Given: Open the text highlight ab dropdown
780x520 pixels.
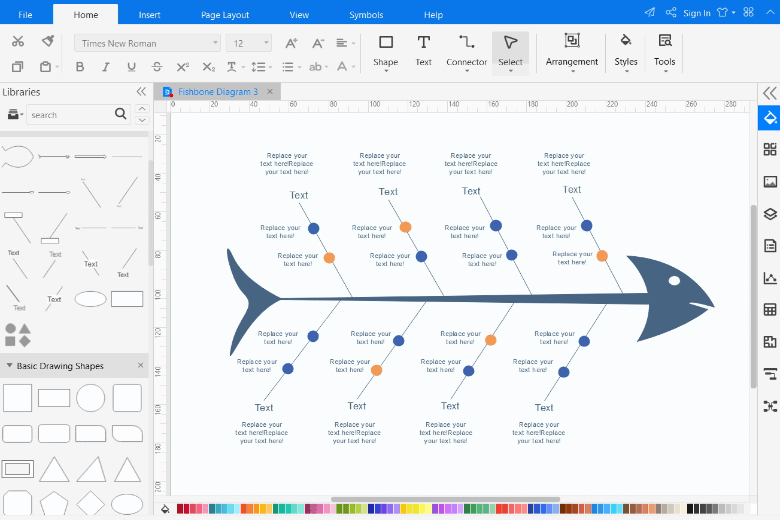Looking at the screenshot, I should point(318,67).
